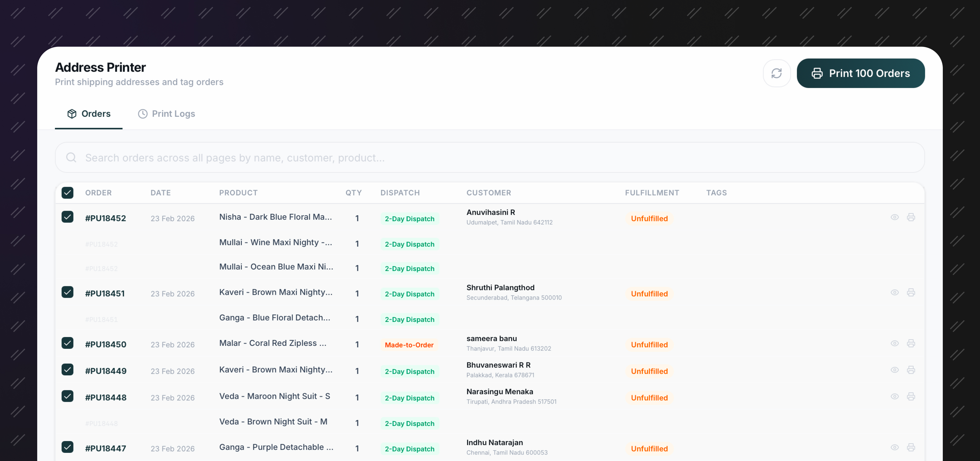Viewport: 980px width, 461px height.
Task: Toggle the checkbox on order #PU18448
Action: (x=67, y=396)
